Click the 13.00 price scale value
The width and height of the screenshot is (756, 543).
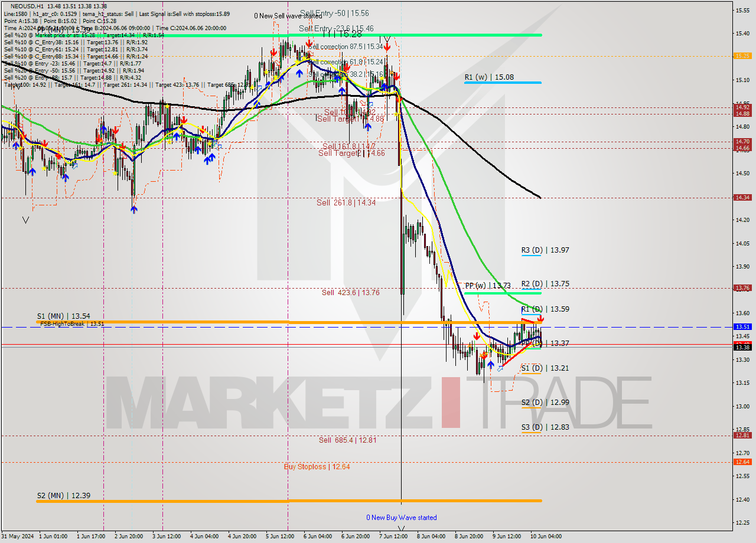pyautogui.click(x=742, y=406)
